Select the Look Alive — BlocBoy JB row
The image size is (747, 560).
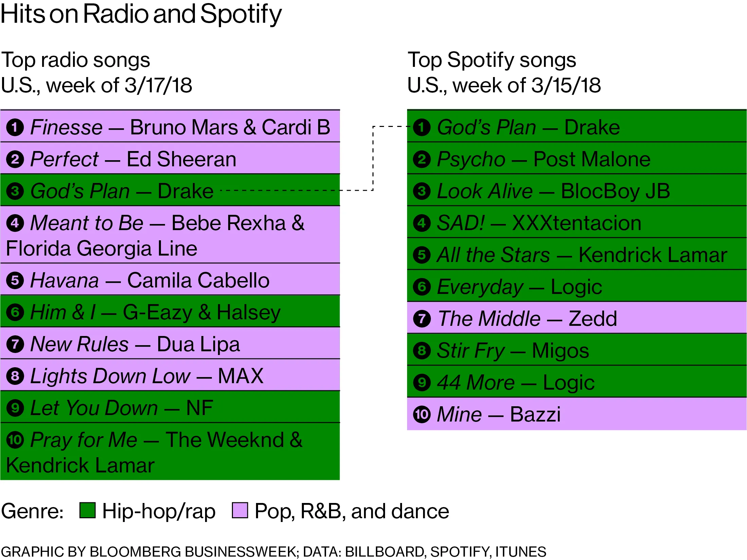[577, 191]
